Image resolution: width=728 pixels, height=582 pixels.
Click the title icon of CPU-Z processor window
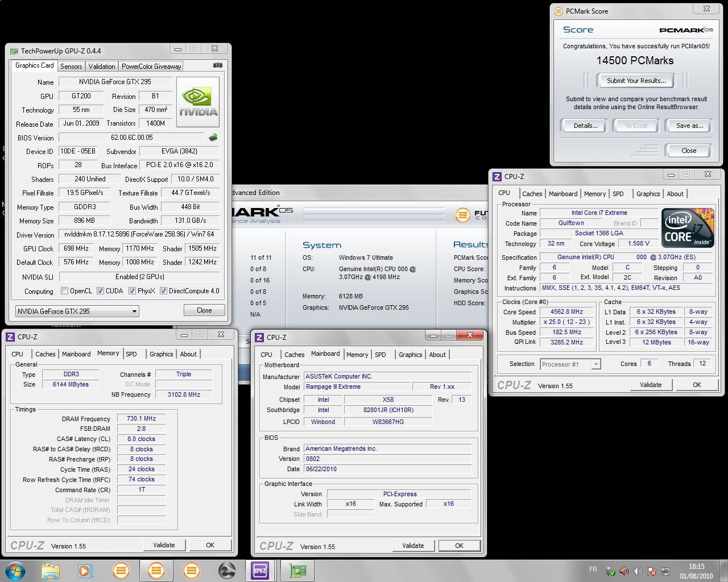[497, 176]
